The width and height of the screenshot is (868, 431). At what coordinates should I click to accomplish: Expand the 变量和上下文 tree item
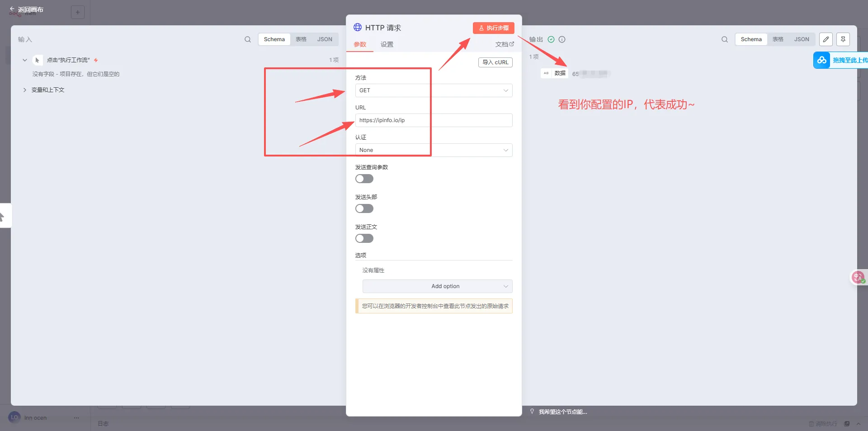pos(25,90)
